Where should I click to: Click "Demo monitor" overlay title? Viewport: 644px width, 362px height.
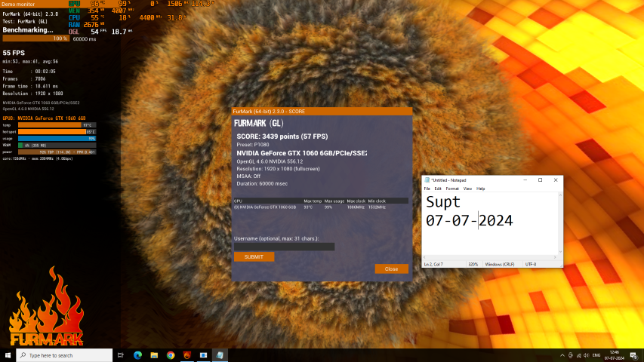point(18,4)
